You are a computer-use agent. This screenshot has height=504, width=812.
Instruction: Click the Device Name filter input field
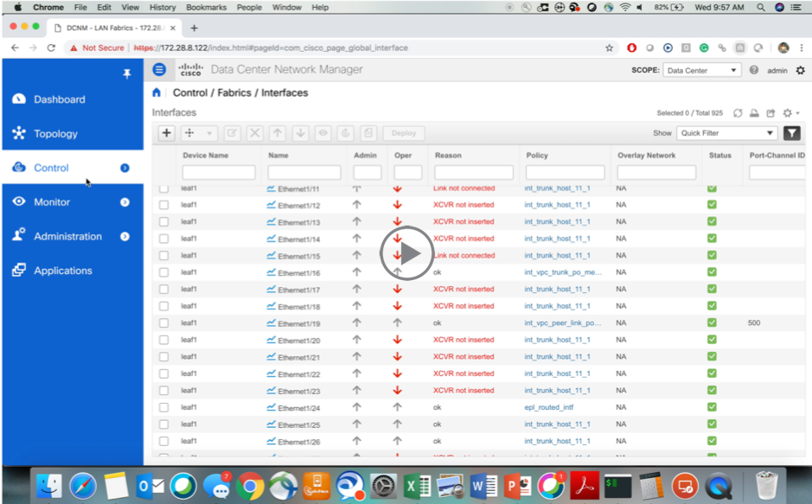pos(219,172)
